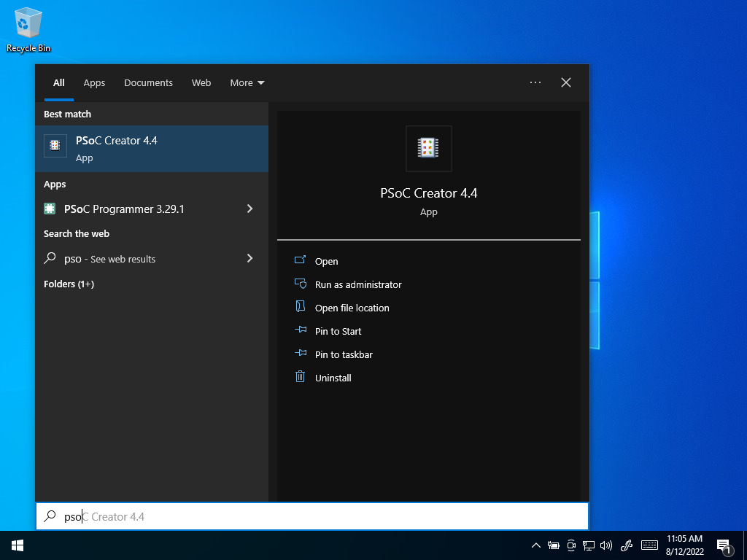Select the PSoC Programmer 3.29.1 app result
Image resolution: width=747 pixels, height=560 pixels.
click(x=152, y=209)
